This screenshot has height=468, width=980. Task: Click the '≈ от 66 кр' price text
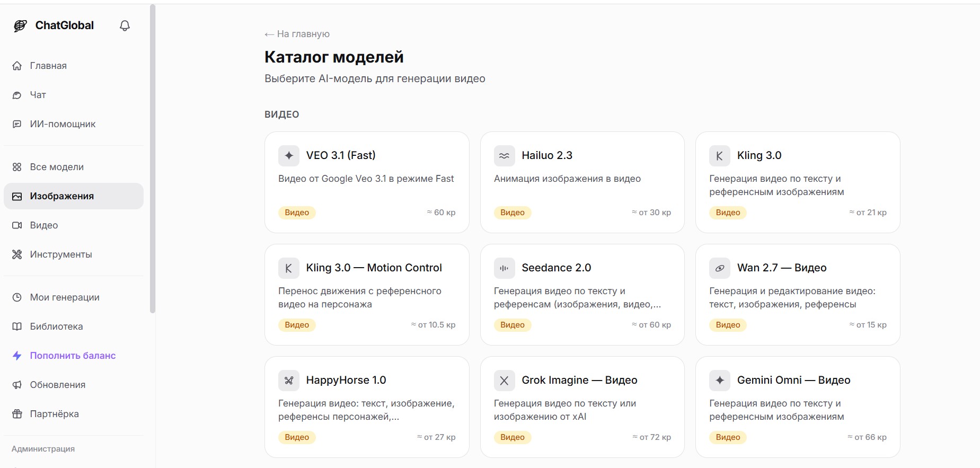click(867, 437)
